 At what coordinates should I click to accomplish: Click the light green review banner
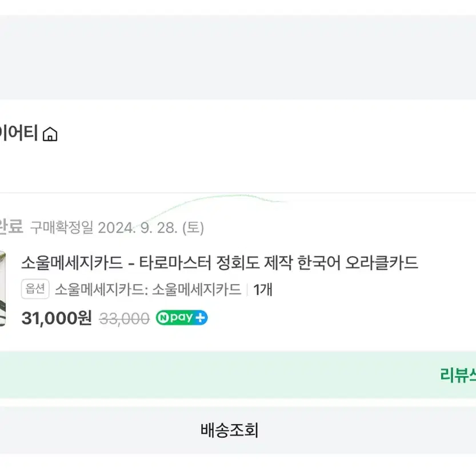point(238,375)
